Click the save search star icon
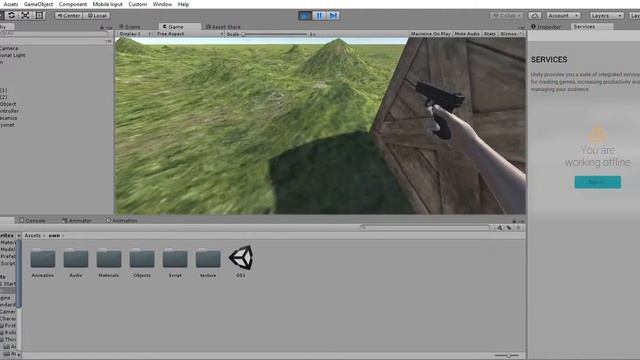The width and height of the screenshot is (640, 360). [x=518, y=228]
